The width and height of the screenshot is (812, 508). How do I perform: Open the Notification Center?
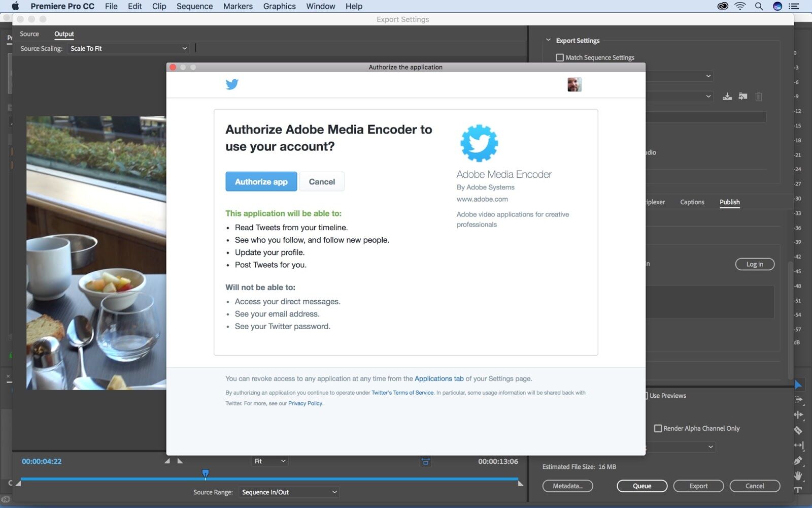(794, 6)
